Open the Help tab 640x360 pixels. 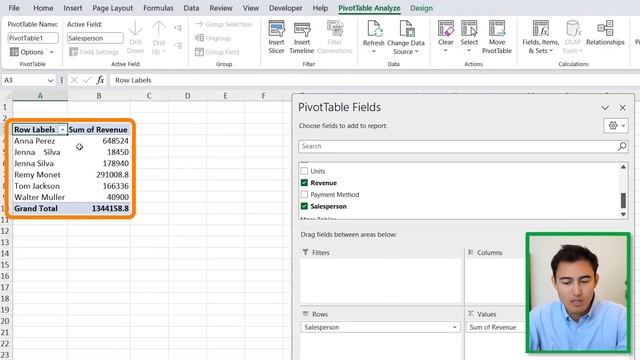(x=320, y=8)
